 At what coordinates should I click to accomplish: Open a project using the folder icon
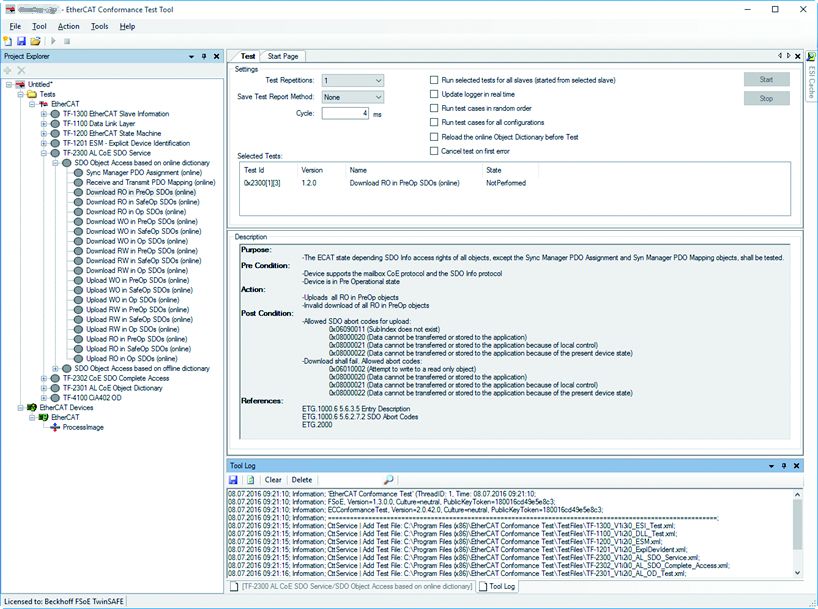tap(35, 40)
